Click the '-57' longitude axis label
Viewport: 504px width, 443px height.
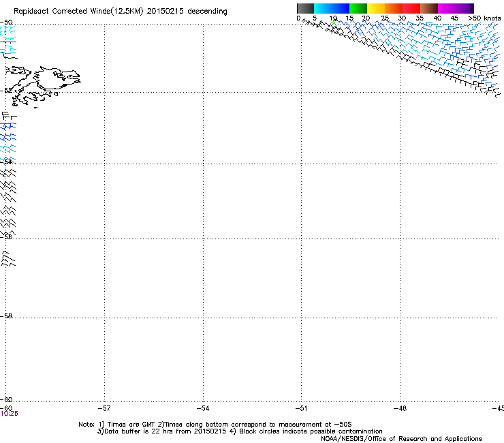[104, 408]
